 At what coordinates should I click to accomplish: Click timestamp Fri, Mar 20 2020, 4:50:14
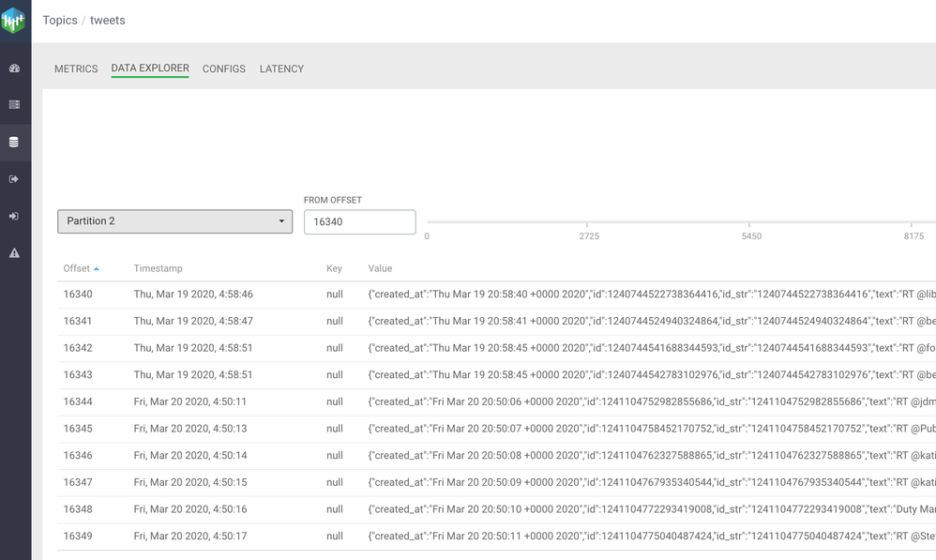pos(190,456)
